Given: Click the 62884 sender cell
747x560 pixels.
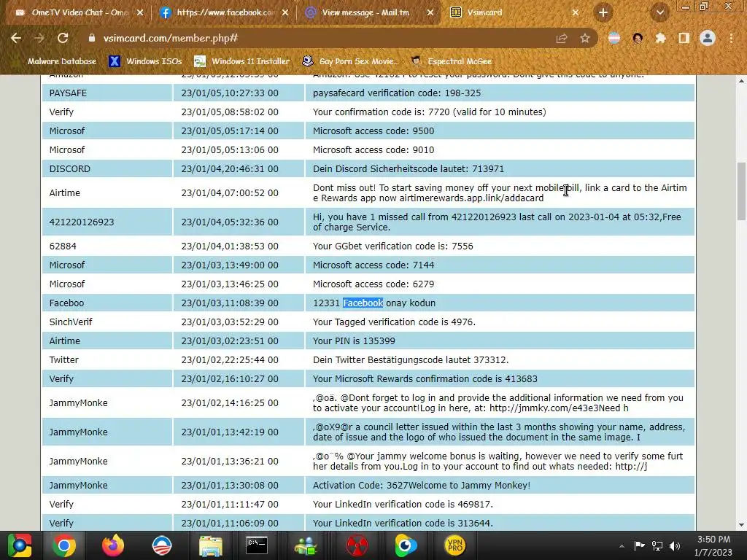Looking at the screenshot, I should pyautogui.click(x=107, y=246).
